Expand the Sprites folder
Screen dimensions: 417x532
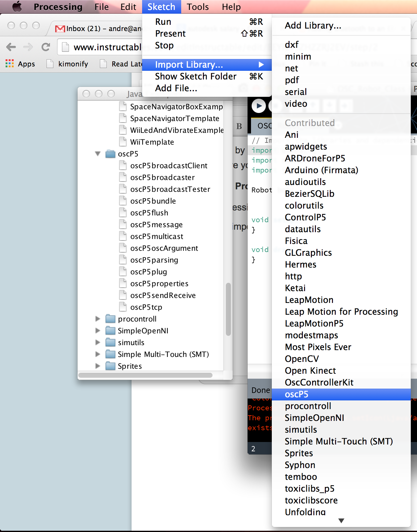[x=98, y=366]
